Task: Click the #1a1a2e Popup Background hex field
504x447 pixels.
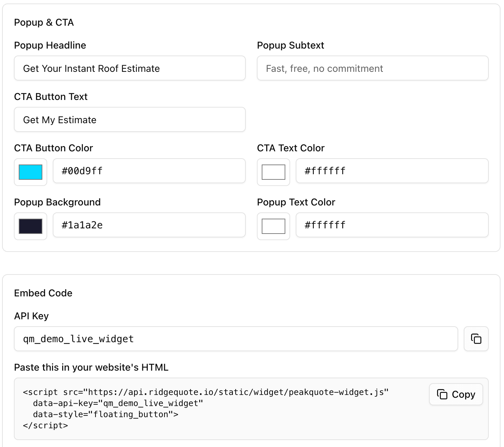Action: pos(149,225)
